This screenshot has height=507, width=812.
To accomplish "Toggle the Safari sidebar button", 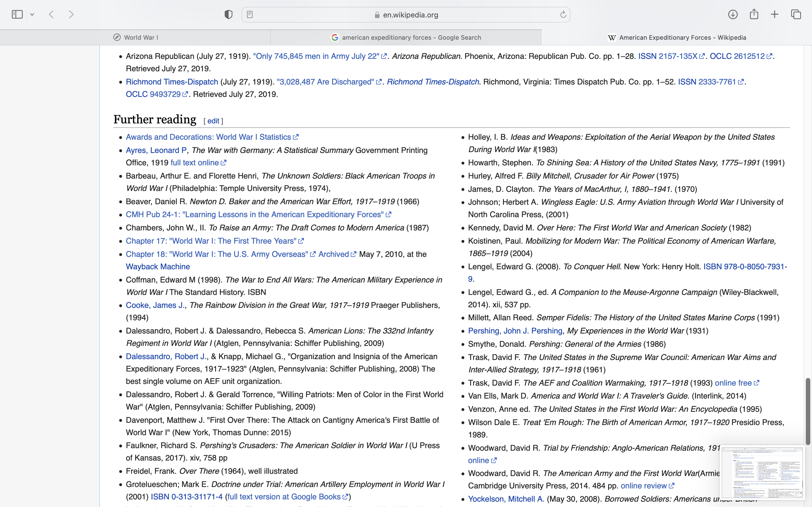I will pyautogui.click(x=17, y=14).
